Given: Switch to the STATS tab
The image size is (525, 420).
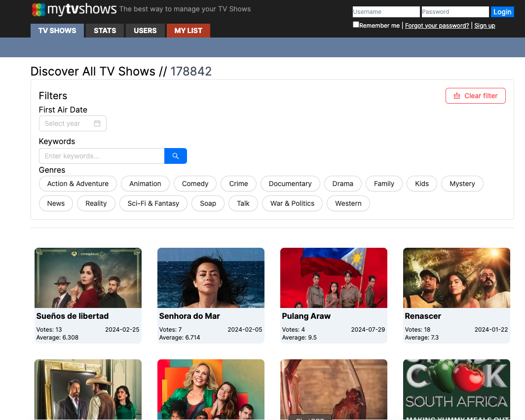Looking at the screenshot, I should coord(104,30).
